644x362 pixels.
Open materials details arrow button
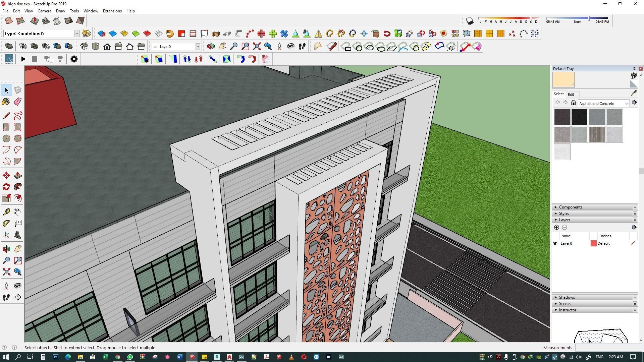634,103
